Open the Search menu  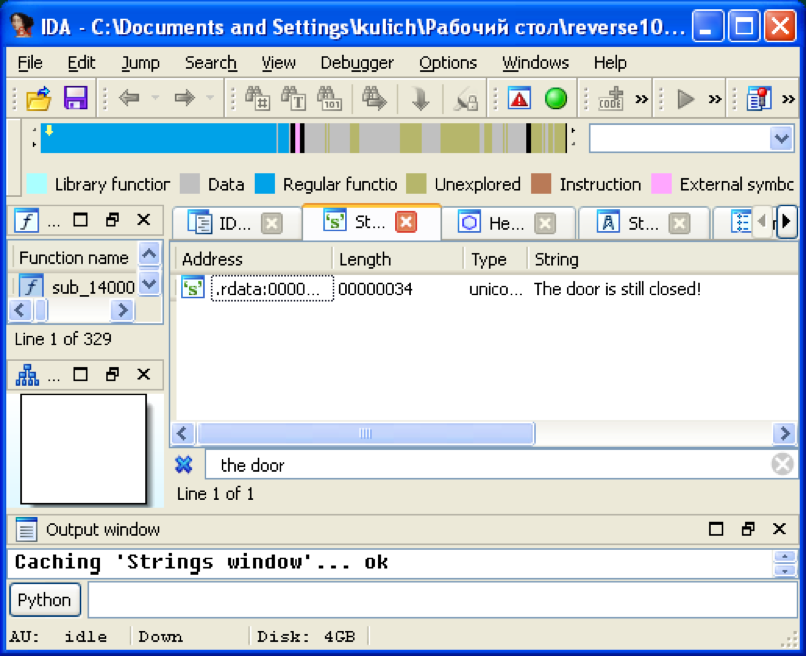click(x=211, y=63)
